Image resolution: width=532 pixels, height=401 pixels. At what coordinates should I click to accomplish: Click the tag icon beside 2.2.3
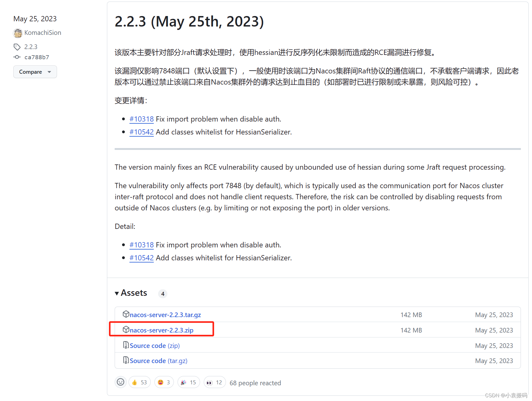tap(17, 47)
